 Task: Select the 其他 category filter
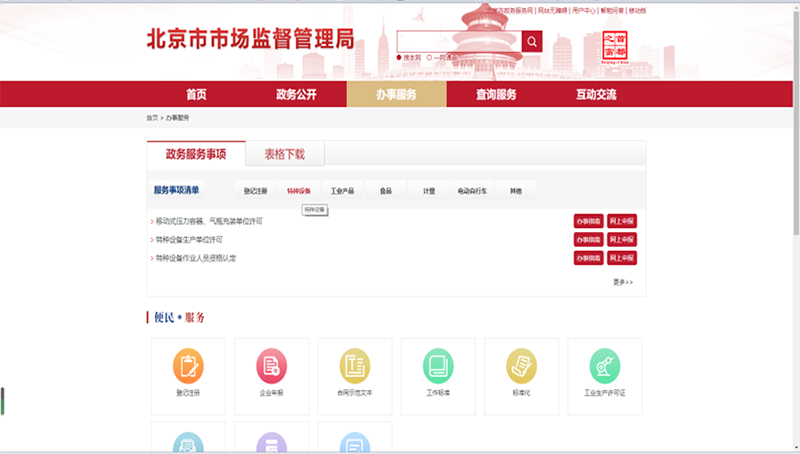coord(516,191)
